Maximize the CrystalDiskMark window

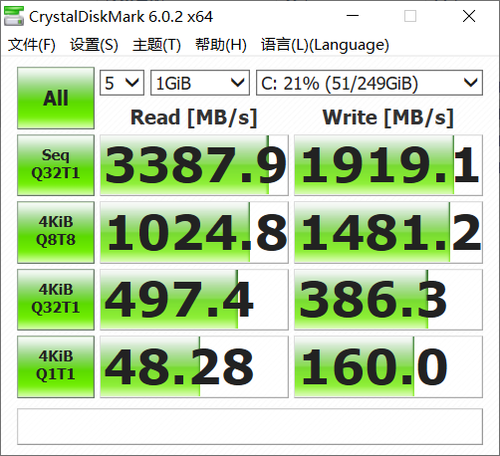410,16
